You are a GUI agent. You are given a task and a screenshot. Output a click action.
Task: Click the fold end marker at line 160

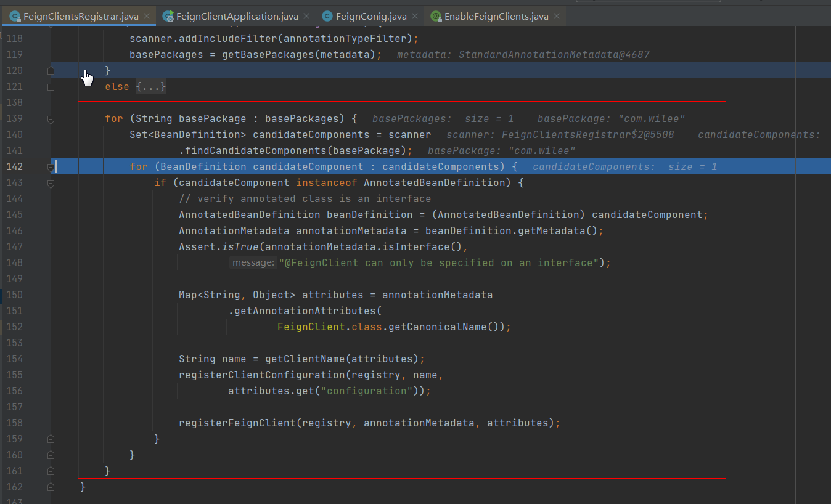click(x=51, y=455)
